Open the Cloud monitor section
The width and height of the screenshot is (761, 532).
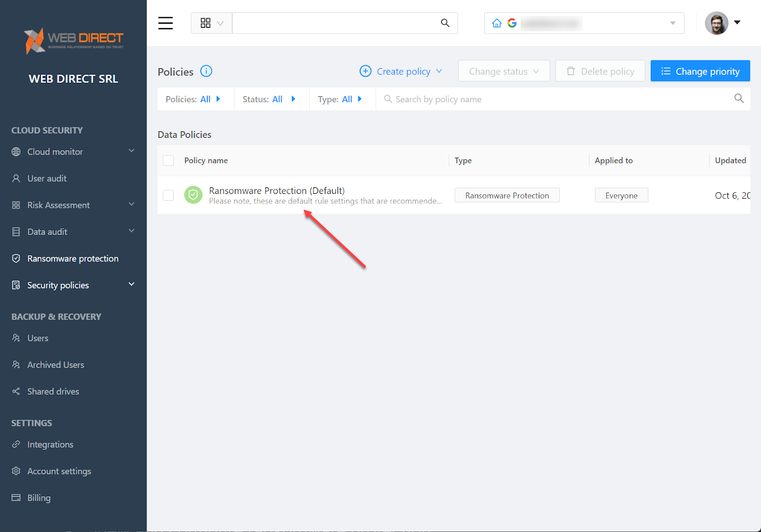(x=55, y=152)
